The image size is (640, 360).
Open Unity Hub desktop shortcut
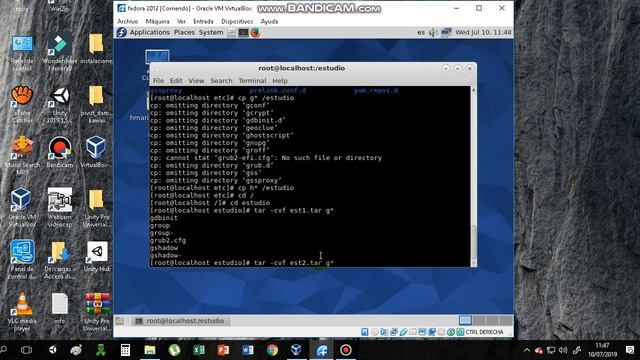(x=97, y=257)
